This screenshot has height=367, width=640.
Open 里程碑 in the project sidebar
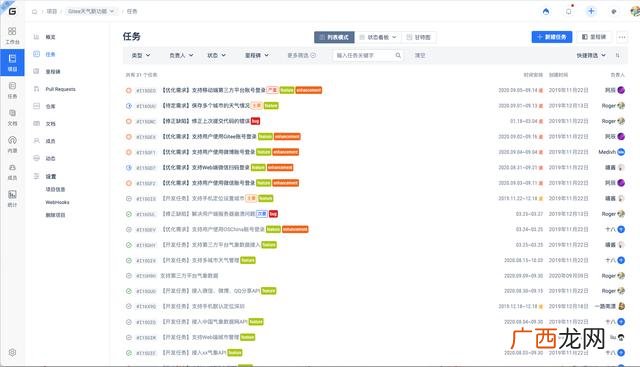[x=53, y=71]
